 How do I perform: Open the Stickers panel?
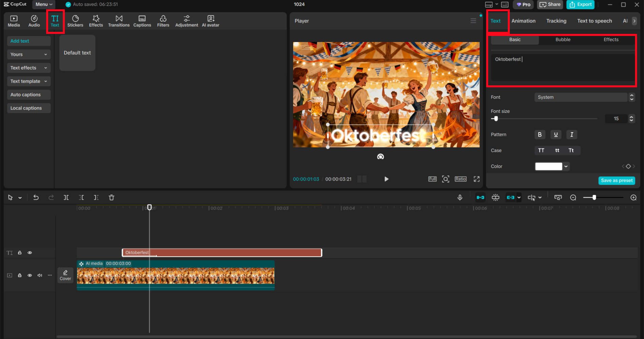[75, 21]
